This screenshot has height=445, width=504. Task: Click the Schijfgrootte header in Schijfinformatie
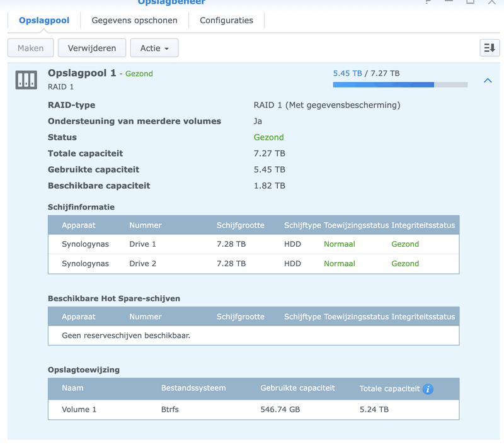(x=240, y=225)
